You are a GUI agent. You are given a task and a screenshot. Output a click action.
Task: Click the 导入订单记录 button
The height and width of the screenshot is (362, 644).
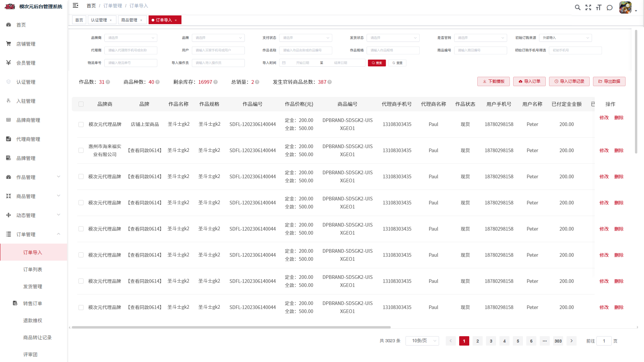(569, 81)
